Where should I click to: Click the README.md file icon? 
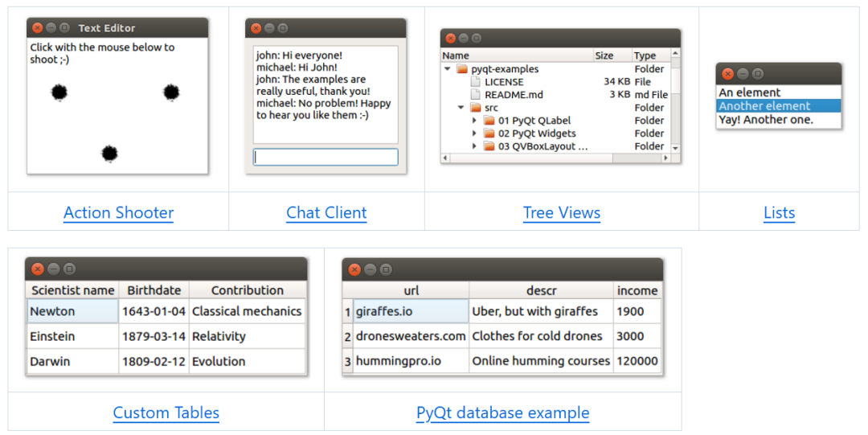pos(475,95)
